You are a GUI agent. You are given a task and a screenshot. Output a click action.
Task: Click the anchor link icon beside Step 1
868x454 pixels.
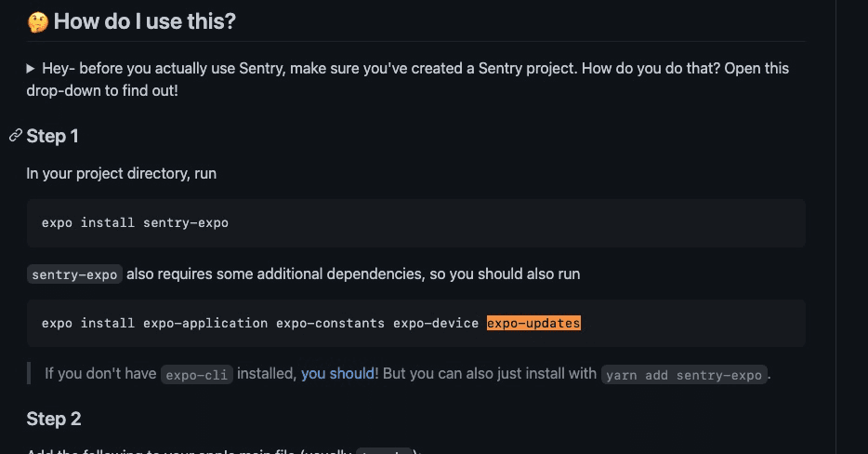16,135
